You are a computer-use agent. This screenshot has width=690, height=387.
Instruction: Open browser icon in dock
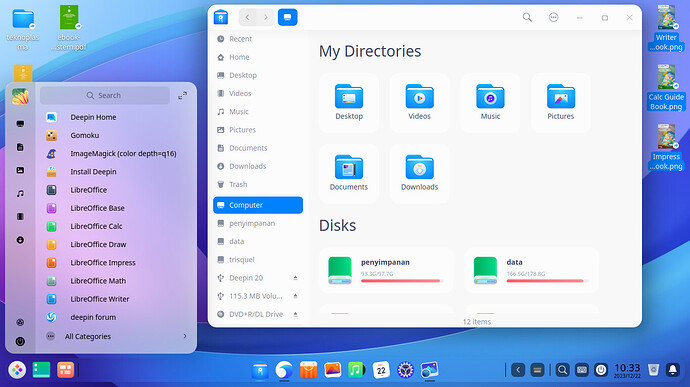(284, 370)
